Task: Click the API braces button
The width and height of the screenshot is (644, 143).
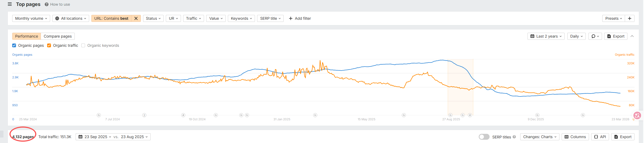Action: pos(600,137)
